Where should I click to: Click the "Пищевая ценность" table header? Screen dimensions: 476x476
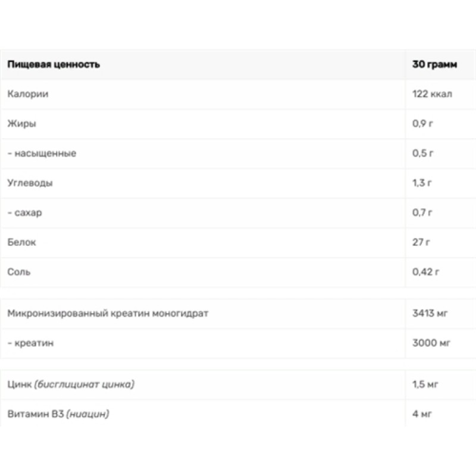point(54,65)
